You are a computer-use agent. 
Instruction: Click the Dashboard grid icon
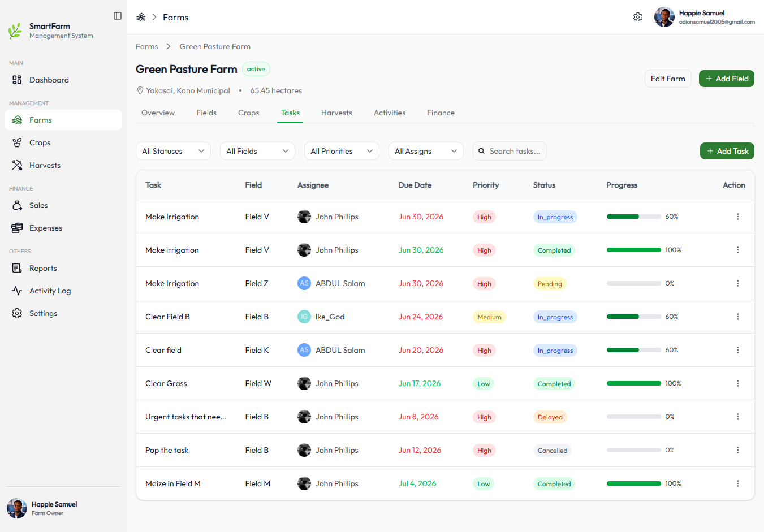pos(17,80)
